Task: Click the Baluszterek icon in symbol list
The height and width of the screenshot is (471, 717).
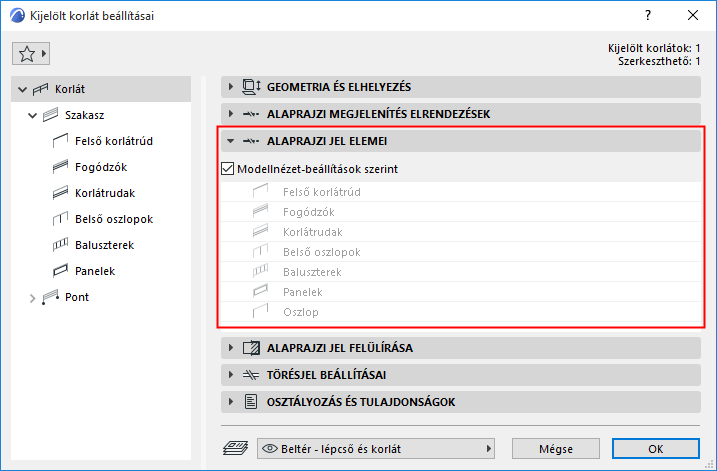Action: pos(260,271)
